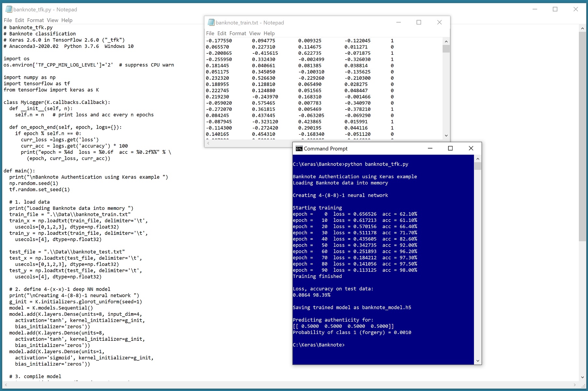Click scroll left arrow in banknote_train.txt Notepad
588x391 pixels.
(x=208, y=143)
